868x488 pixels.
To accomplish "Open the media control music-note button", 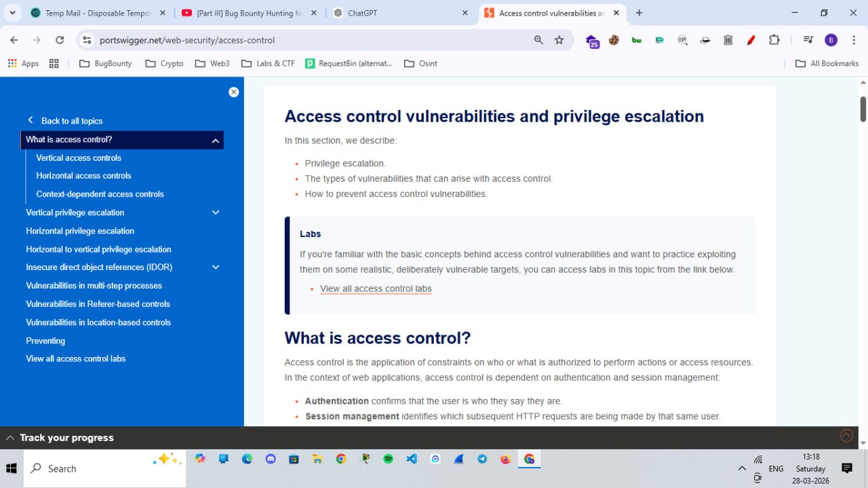I will 808,40.
